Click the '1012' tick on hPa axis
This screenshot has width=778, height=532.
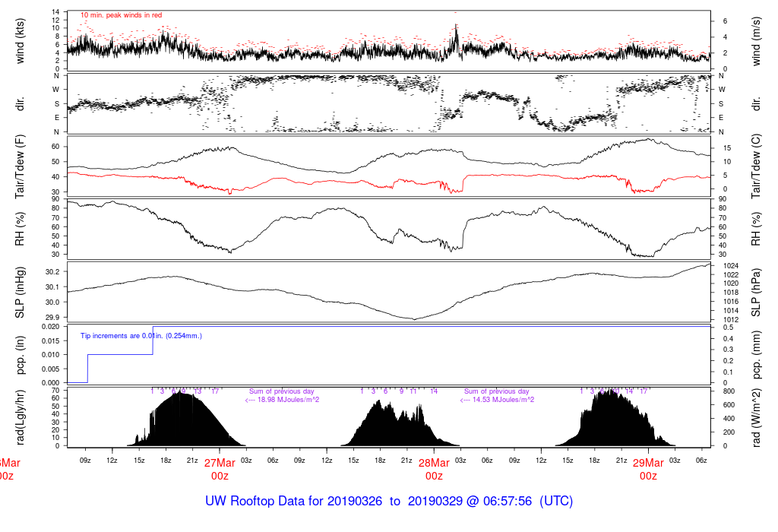click(731, 320)
